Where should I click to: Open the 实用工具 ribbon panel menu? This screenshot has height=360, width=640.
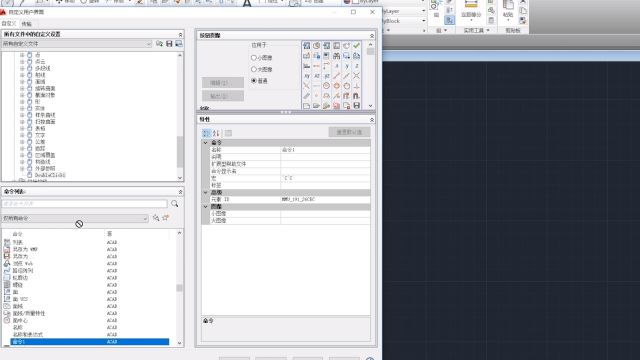click(476, 30)
